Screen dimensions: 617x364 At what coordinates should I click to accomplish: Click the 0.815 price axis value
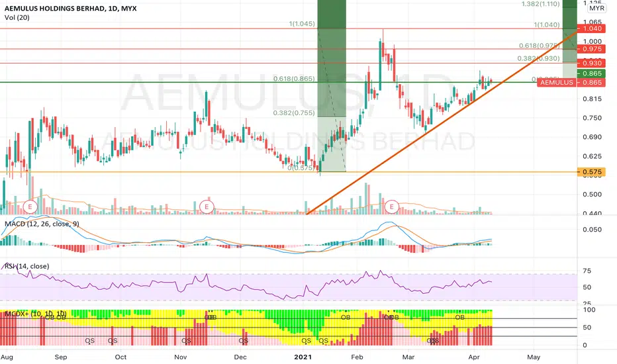(593, 99)
